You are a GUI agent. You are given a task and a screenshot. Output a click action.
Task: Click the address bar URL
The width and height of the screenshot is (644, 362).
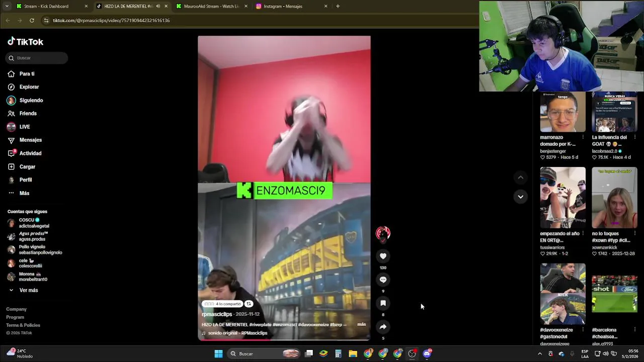tap(111, 21)
